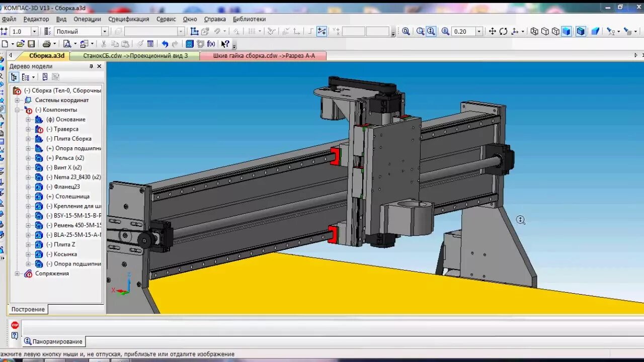Switch to the "Шкив гайка сборка.cdw" tab

(x=264, y=56)
